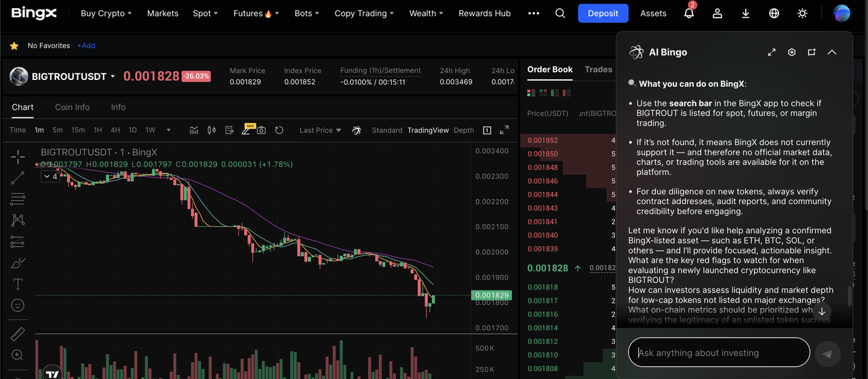Click the Ask anything about investing field
The width and height of the screenshot is (868, 379).
(719, 353)
